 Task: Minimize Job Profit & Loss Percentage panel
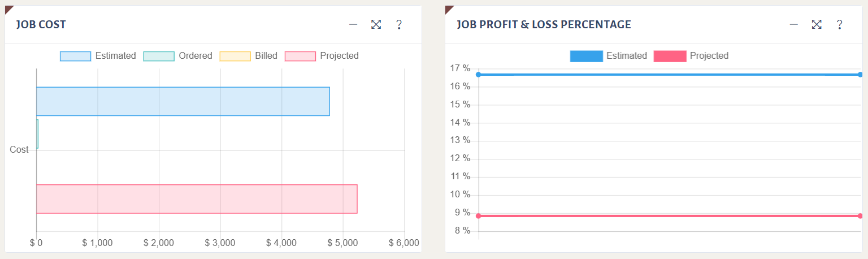tap(793, 24)
